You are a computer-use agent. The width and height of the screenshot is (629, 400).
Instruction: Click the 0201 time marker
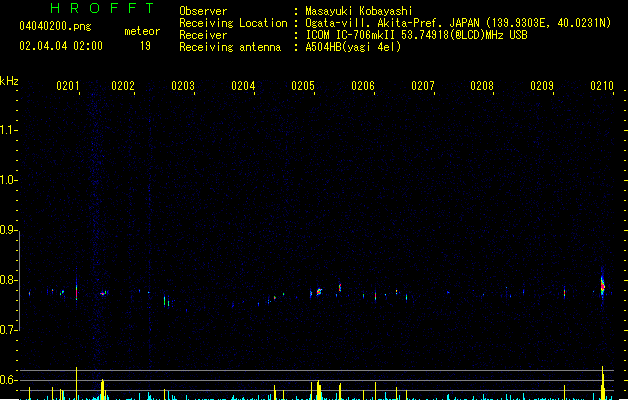tap(68, 86)
